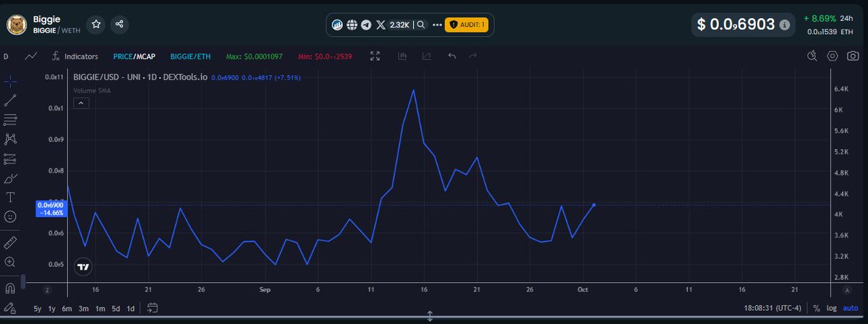The image size is (868, 324).
Task: Select the pattern drawing tool
Action: point(10,139)
